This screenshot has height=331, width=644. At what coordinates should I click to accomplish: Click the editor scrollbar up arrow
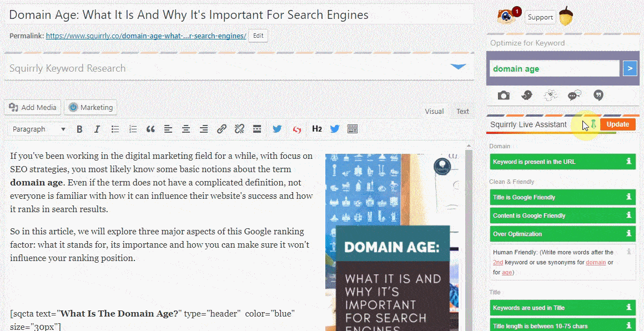point(470,145)
